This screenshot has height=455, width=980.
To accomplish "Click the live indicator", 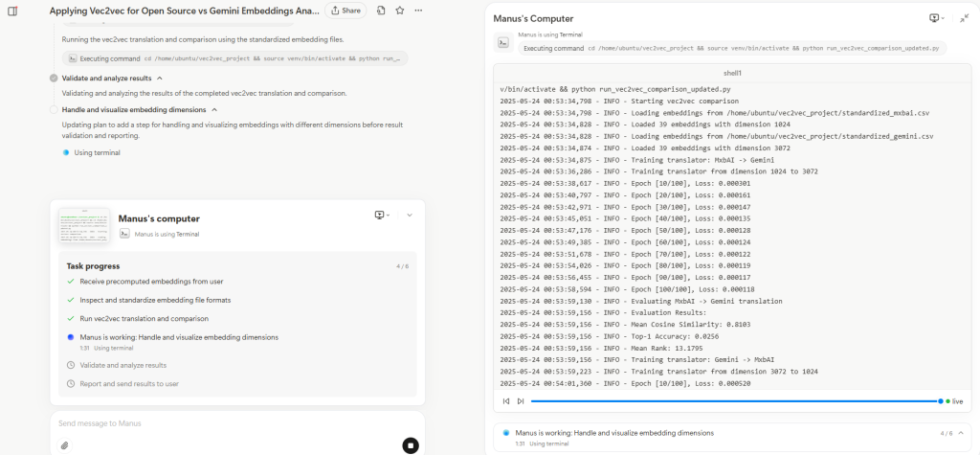I will (954, 401).
